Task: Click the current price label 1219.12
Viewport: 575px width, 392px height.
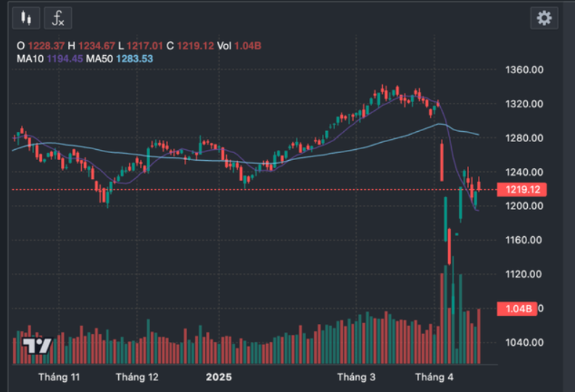Action: click(x=521, y=190)
